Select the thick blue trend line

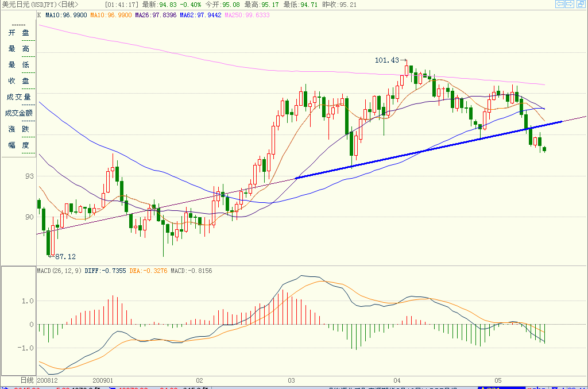[429, 149]
